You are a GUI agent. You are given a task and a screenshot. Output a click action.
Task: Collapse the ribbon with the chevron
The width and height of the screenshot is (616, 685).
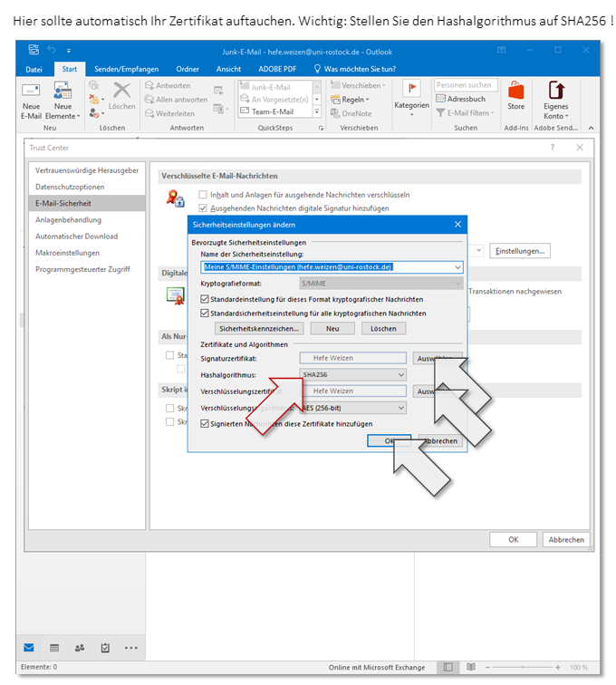(591, 128)
